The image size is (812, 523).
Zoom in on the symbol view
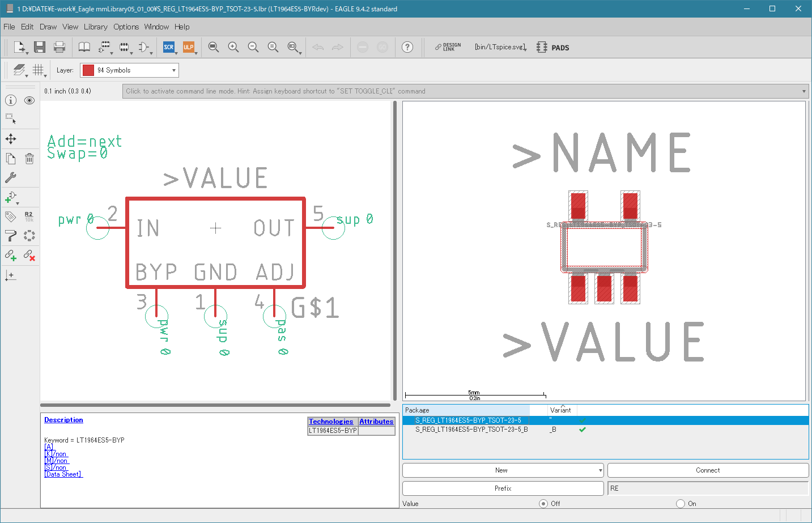233,47
